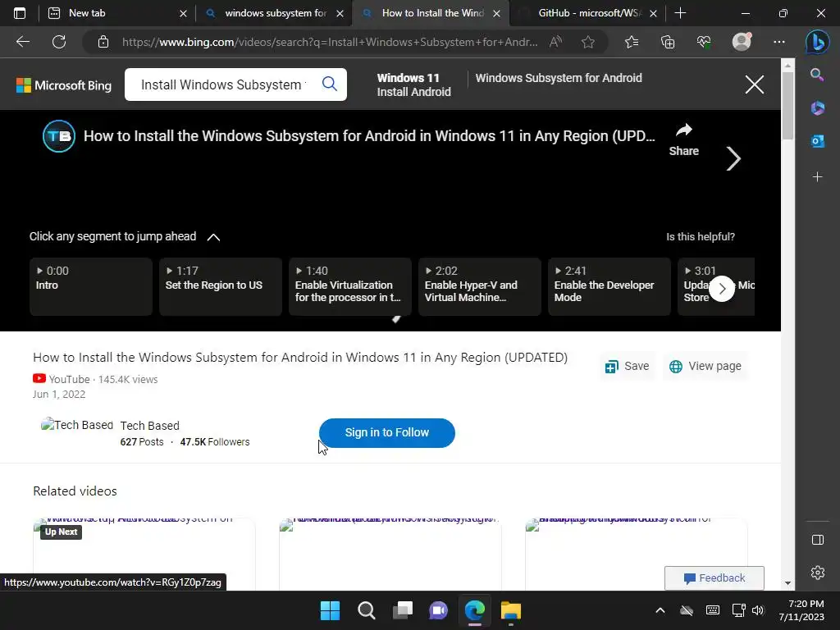Screen dimensions: 840x630
Task: Open Windows Start menu
Action: (330, 610)
